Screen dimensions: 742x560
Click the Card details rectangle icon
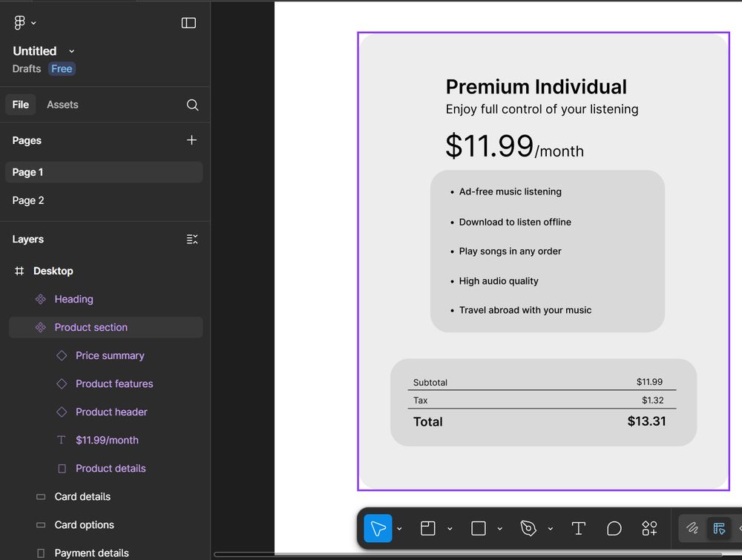point(41,497)
